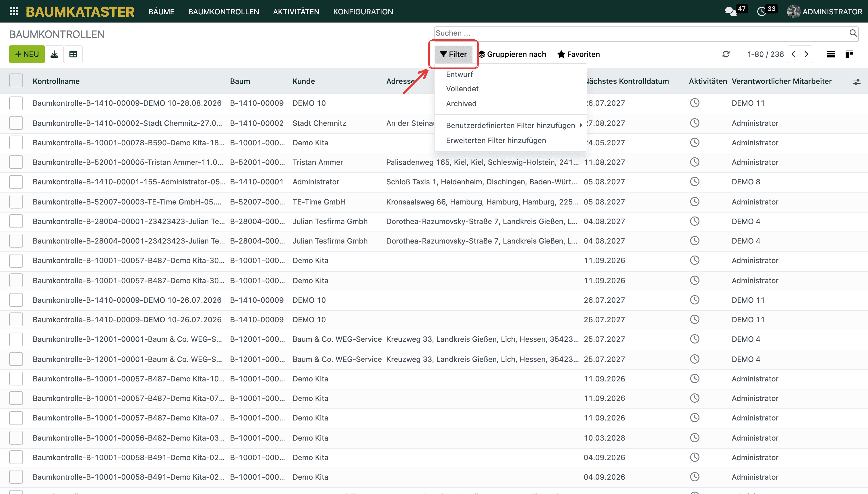Viewport: 868px width, 494px height.
Task: Open the apps grid menu icon
Action: coord(14,11)
